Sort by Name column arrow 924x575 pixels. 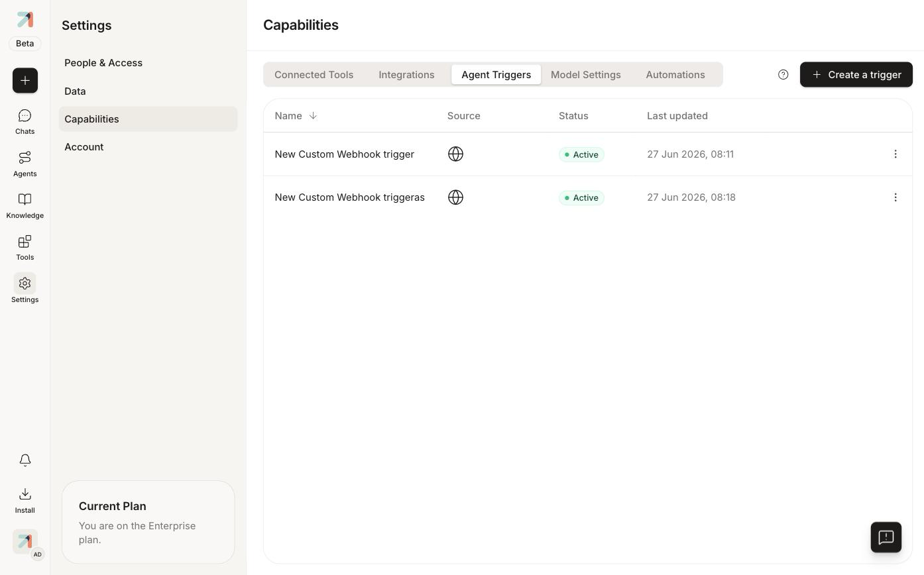point(313,116)
